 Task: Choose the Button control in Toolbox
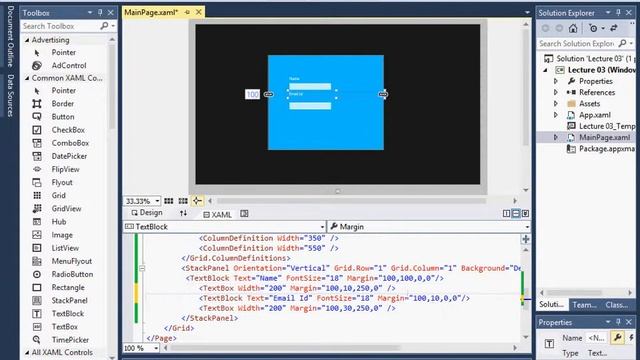coord(64,117)
